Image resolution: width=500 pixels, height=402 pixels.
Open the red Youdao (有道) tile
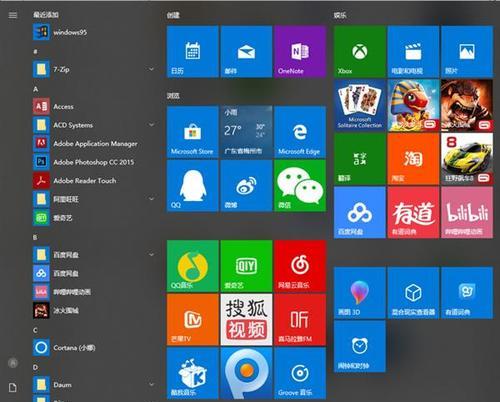413,212
